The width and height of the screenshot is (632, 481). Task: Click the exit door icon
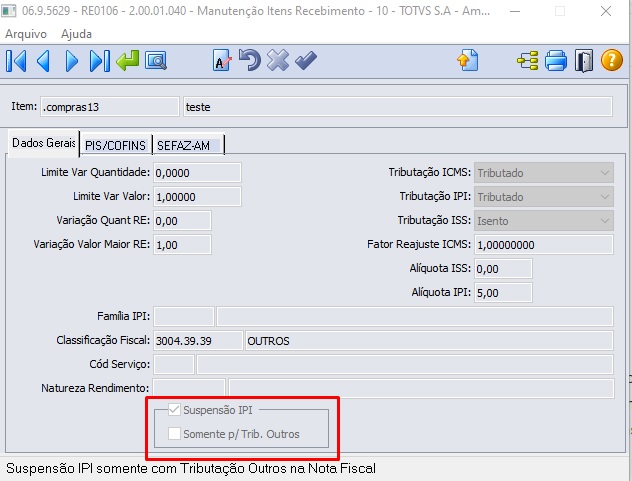tap(584, 60)
